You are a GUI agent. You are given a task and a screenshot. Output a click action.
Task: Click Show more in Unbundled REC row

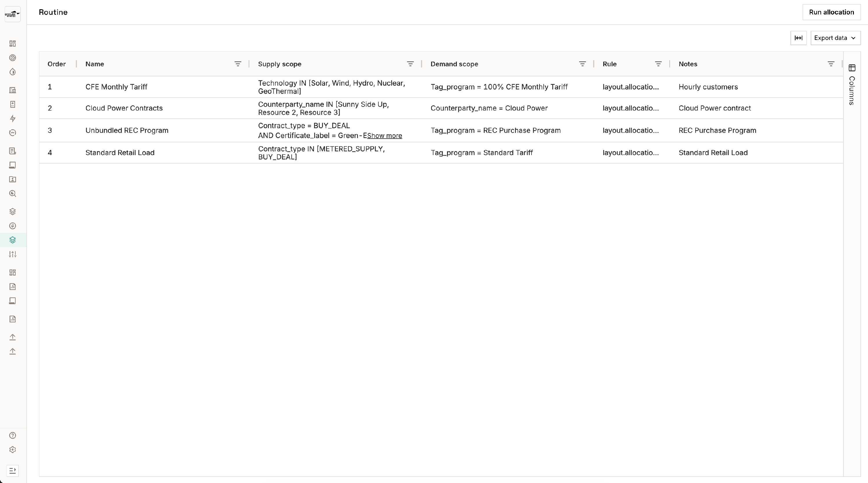point(385,136)
